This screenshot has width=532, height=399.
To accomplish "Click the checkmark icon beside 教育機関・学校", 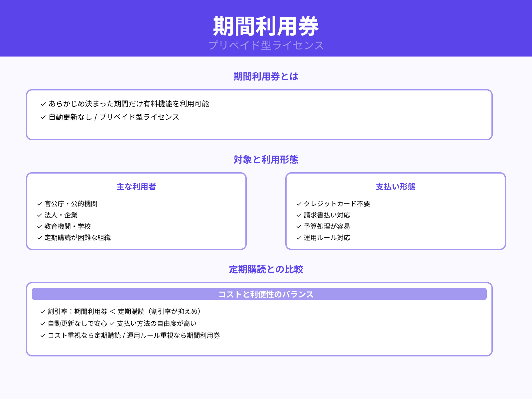I will (38, 227).
